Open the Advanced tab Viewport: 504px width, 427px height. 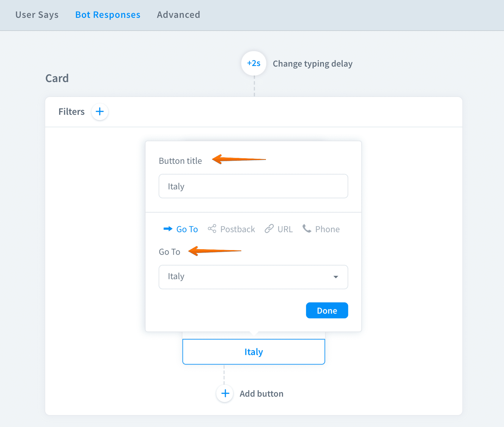click(x=178, y=15)
